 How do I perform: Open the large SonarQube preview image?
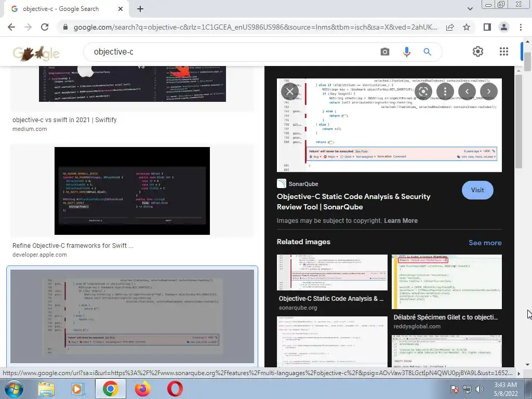click(x=389, y=125)
